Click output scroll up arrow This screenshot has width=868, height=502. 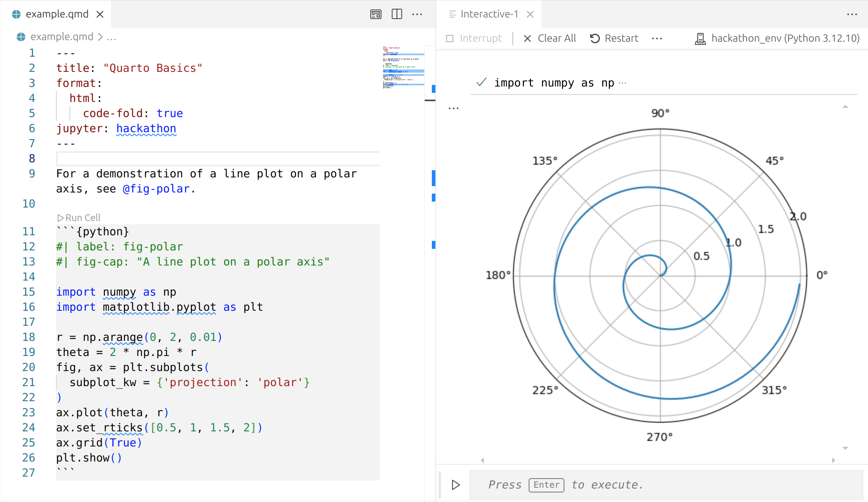(x=845, y=107)
